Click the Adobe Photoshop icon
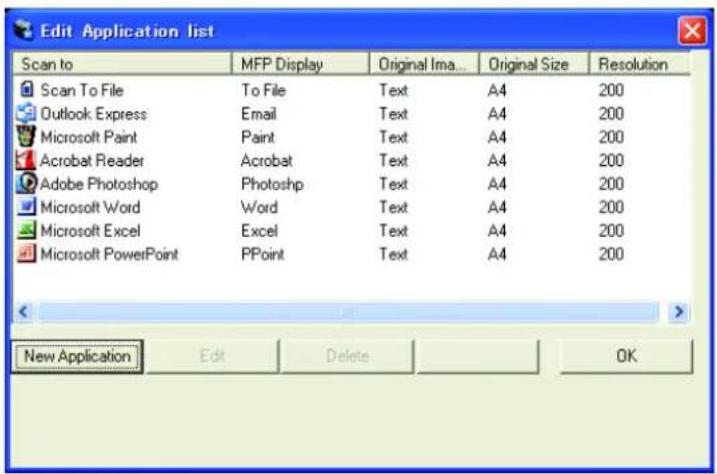This screenshot has width=717, height=474. [x=26, y=183]
